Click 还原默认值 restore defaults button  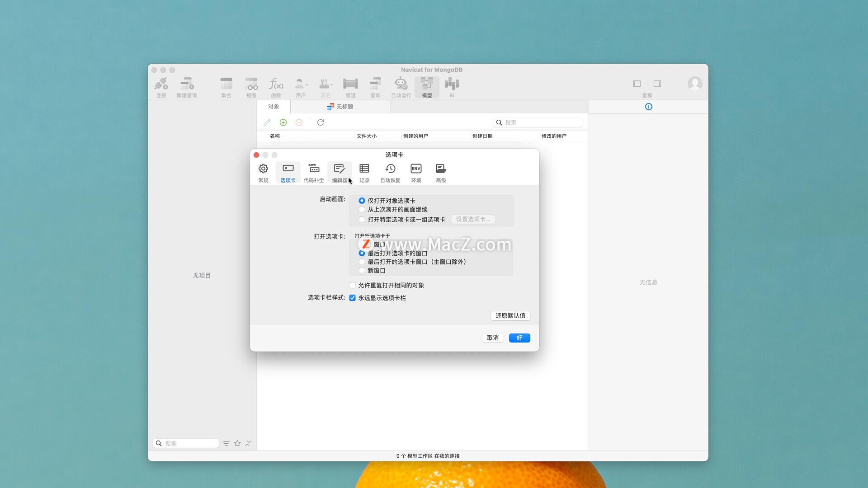coord(510,316)
